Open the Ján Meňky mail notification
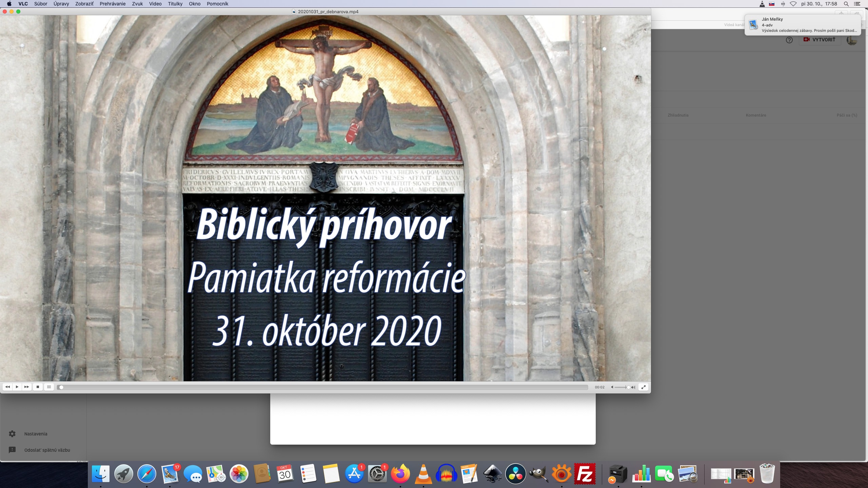 click(803, 25)
